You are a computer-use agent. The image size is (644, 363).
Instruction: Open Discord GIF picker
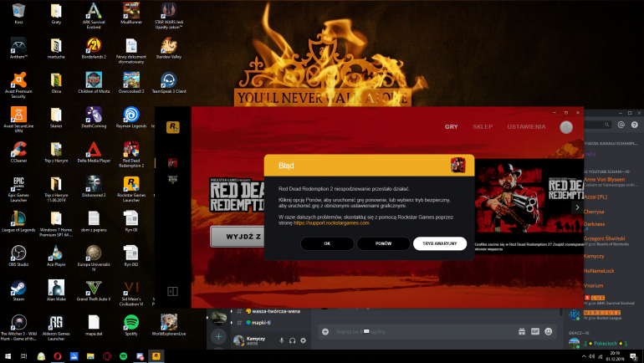pos(534,331)
